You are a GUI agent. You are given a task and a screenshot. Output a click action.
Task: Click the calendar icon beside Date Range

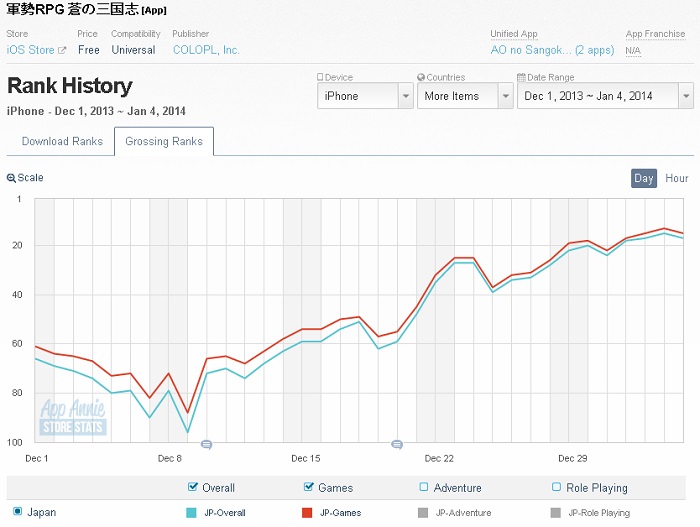(521, 77)
